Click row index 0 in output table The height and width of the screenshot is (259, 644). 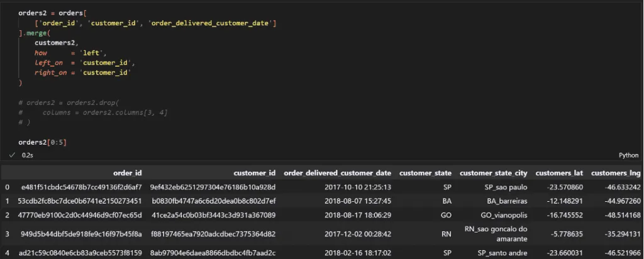tap(6, 187)
